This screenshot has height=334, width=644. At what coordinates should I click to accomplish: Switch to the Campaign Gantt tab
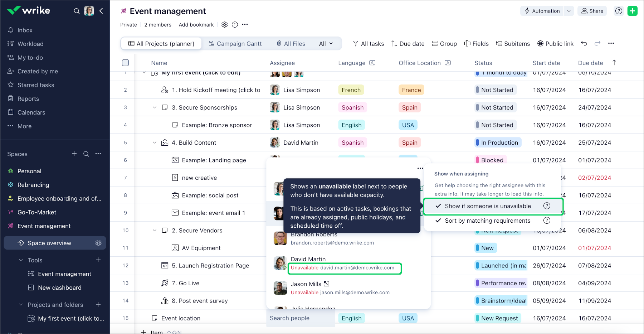(236, 43)
